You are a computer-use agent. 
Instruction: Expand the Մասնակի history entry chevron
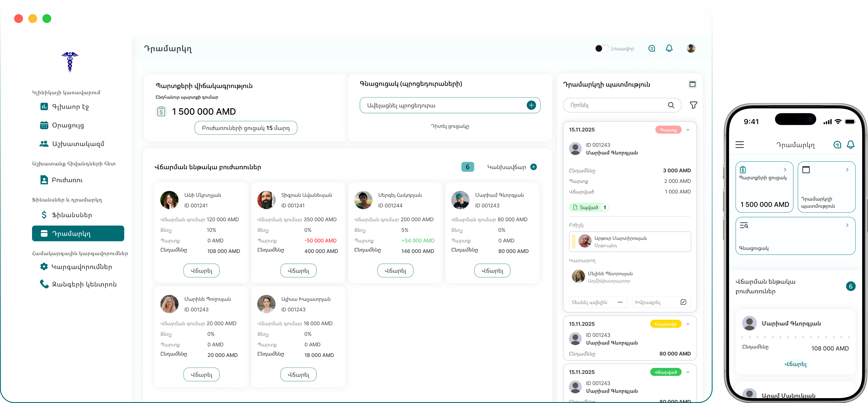[688, 324]
